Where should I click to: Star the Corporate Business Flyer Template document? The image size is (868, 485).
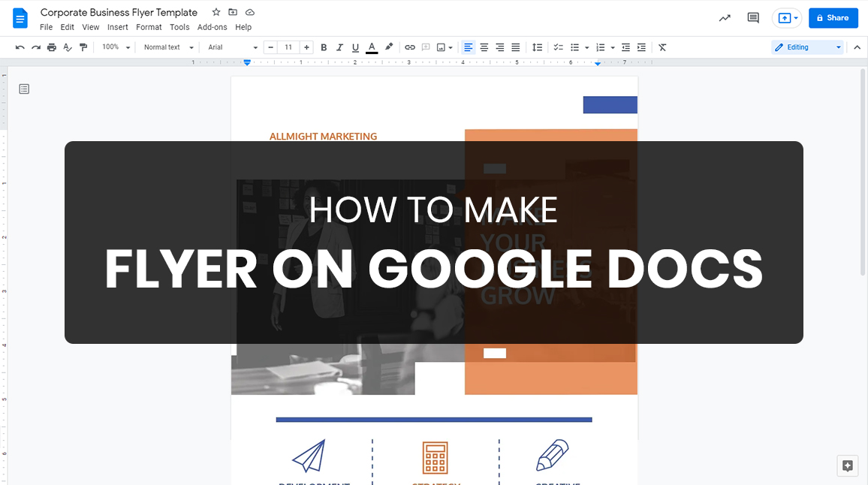[x=215, y=12]
